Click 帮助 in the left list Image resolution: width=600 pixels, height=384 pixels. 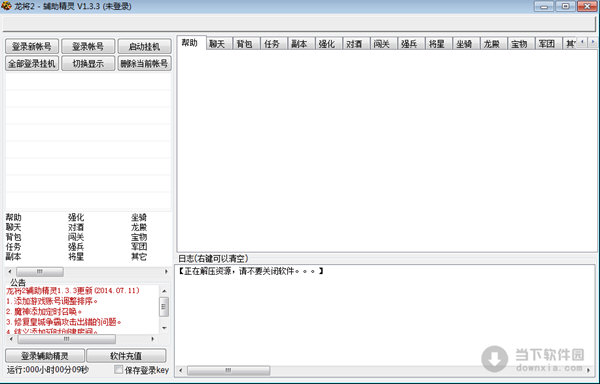[14, 217]
